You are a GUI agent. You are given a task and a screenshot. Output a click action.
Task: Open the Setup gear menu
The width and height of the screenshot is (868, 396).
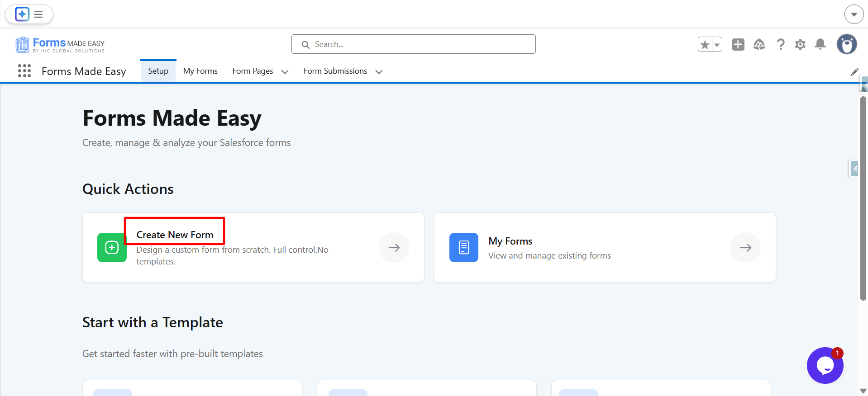click(800, 44)
